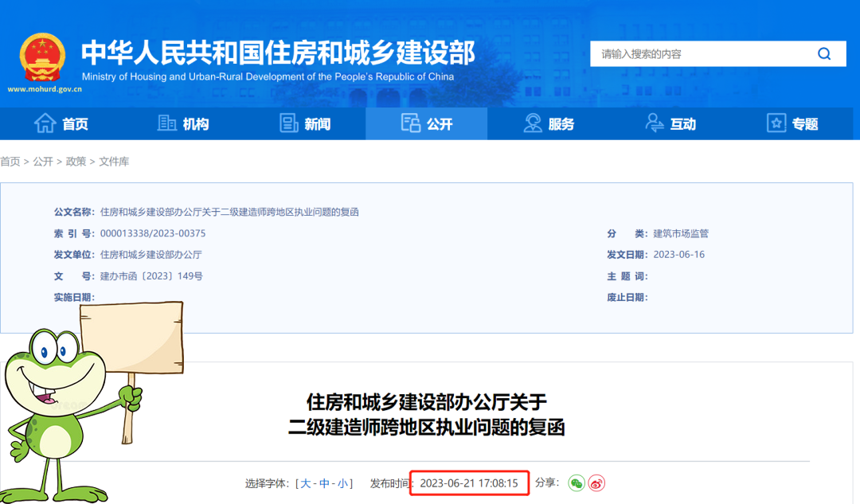The width and height of the screenshot is (860, 504).
Task: Click the www.mohurd.gov.cn text
Action: tap(45, 89)
